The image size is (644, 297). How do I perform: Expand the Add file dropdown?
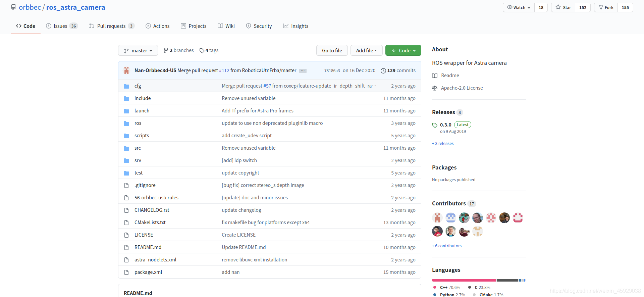[x=367, y=51]
